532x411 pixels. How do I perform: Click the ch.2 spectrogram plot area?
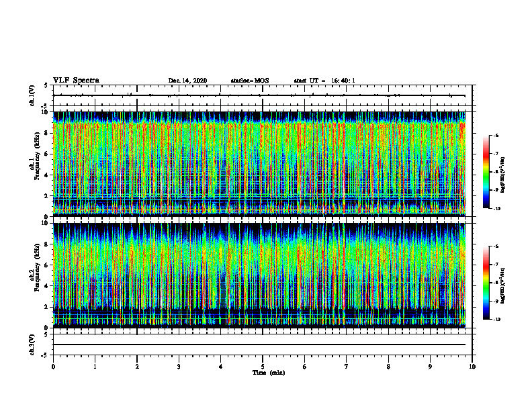259,275
